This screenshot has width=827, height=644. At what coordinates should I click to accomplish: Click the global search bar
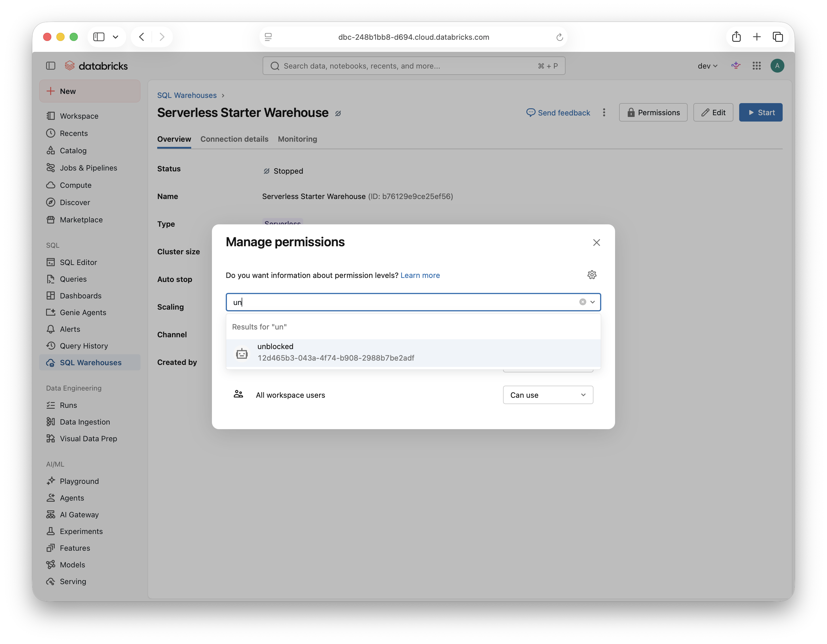413,66
